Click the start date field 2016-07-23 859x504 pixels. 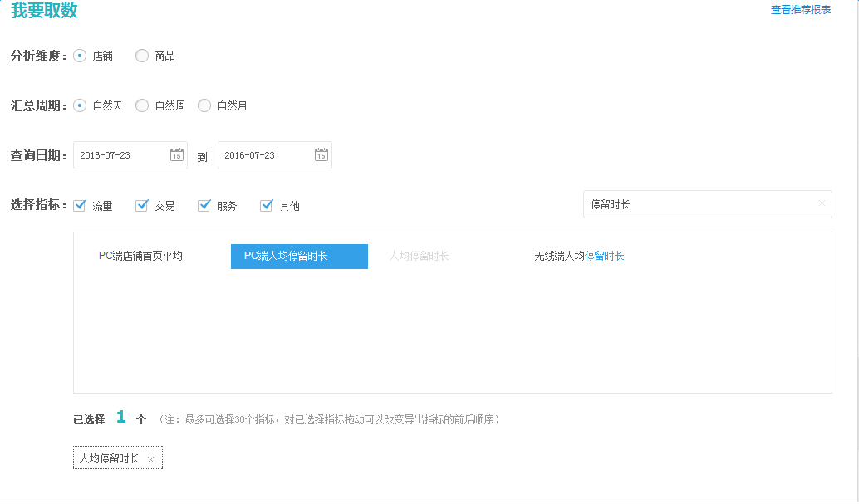point(120,155)
